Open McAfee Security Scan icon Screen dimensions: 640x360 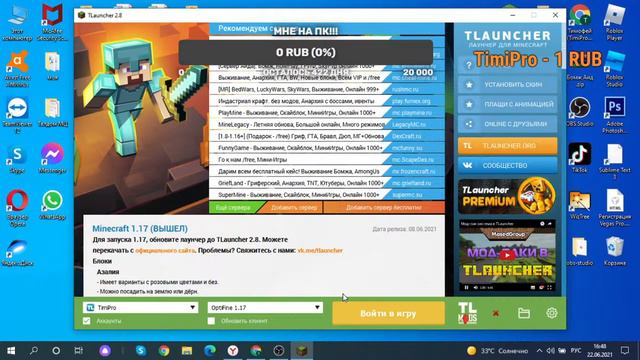point(52,22)
